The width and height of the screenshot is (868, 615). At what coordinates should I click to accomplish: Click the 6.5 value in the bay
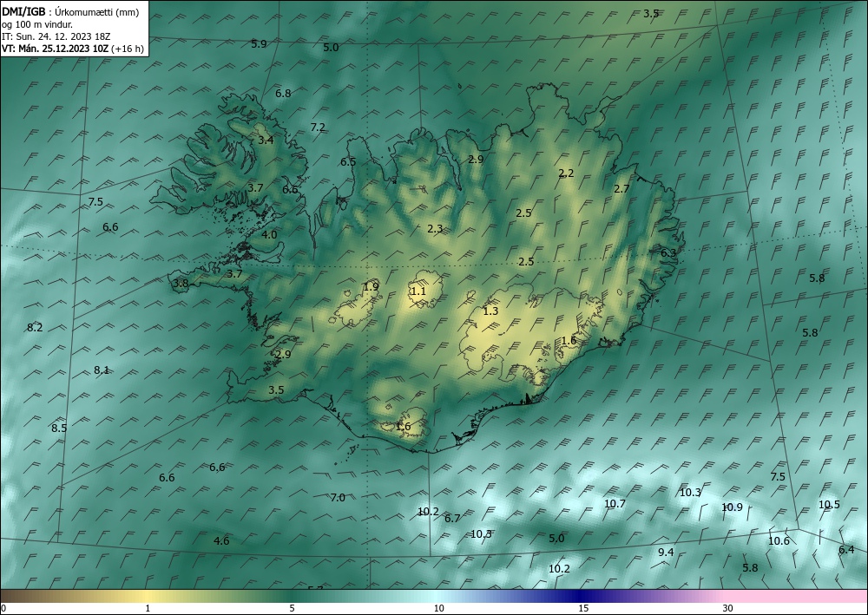(x=348, y=162)
